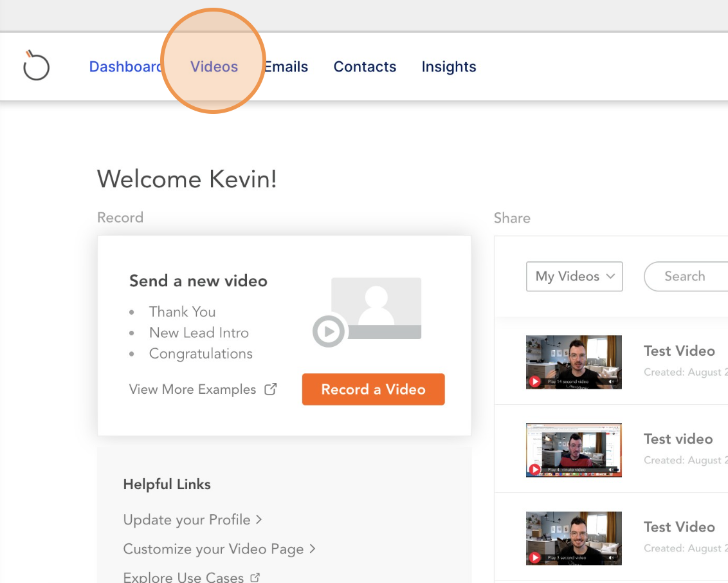Open the View More Examples link
728x583 pixels.
pos(192,389)
